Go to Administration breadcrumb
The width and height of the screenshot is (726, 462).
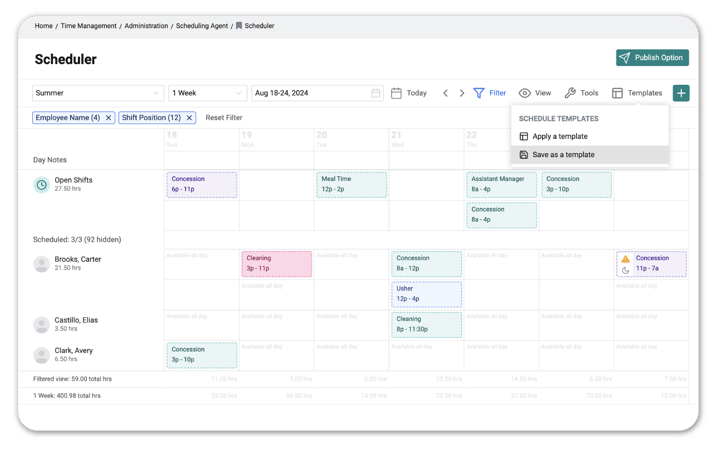pyautogui.click(x=146, y=26)
